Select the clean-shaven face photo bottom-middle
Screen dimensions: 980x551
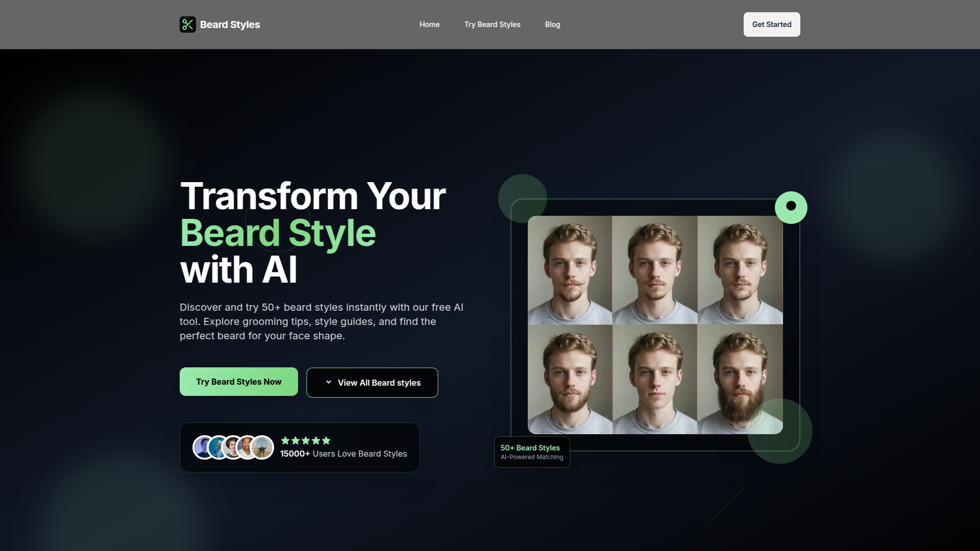655,379
